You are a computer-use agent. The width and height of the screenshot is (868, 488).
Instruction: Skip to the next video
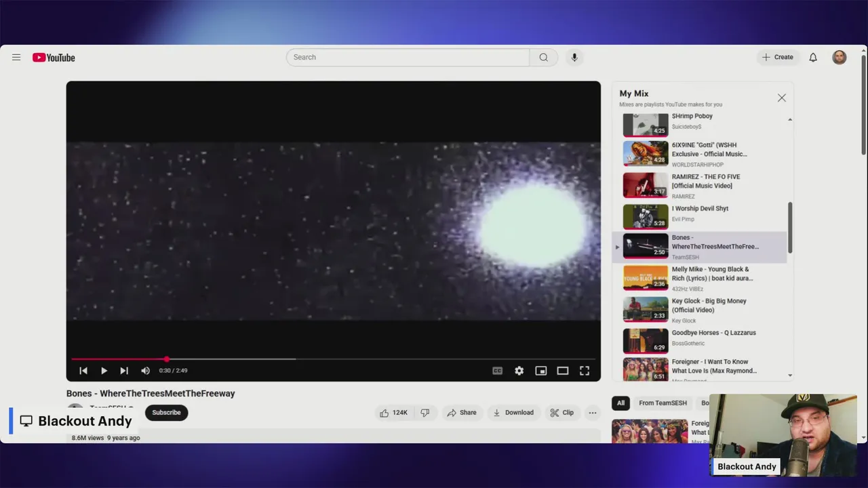tap(124, 371)
